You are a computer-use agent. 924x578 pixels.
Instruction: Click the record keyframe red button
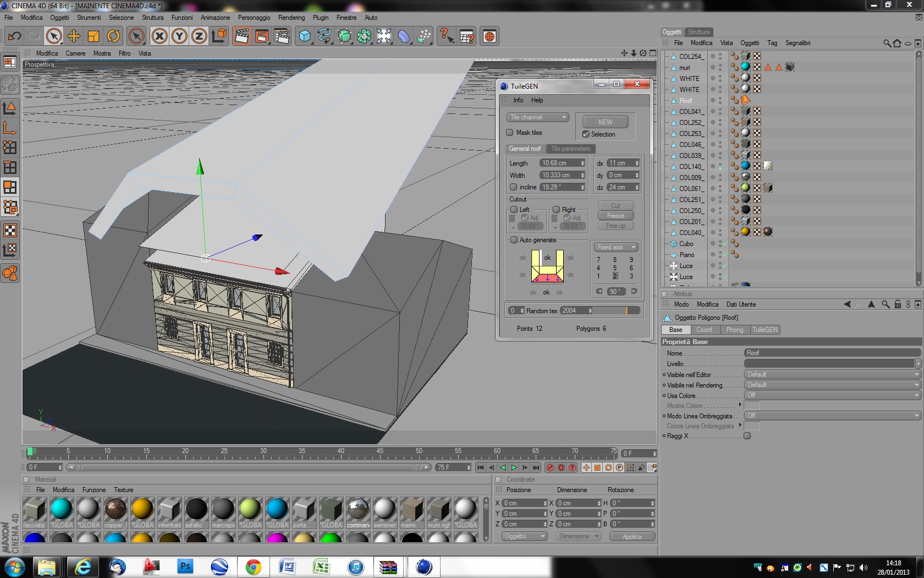tap(550, 467)
